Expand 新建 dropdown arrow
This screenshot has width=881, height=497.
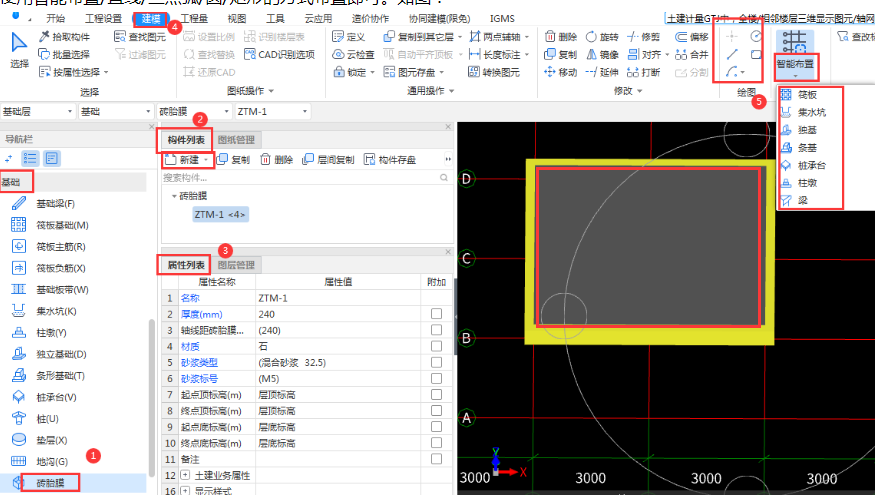pos(206,160)
